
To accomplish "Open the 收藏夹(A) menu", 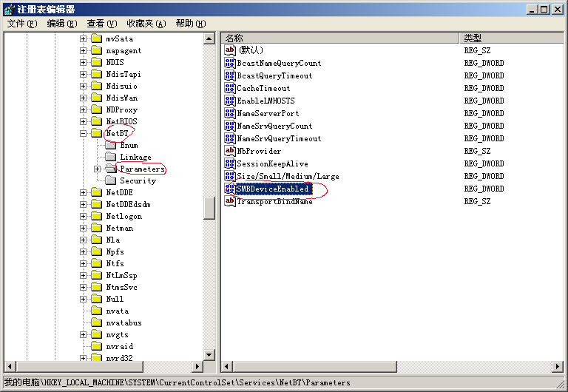I will click(x=146, y=24).
